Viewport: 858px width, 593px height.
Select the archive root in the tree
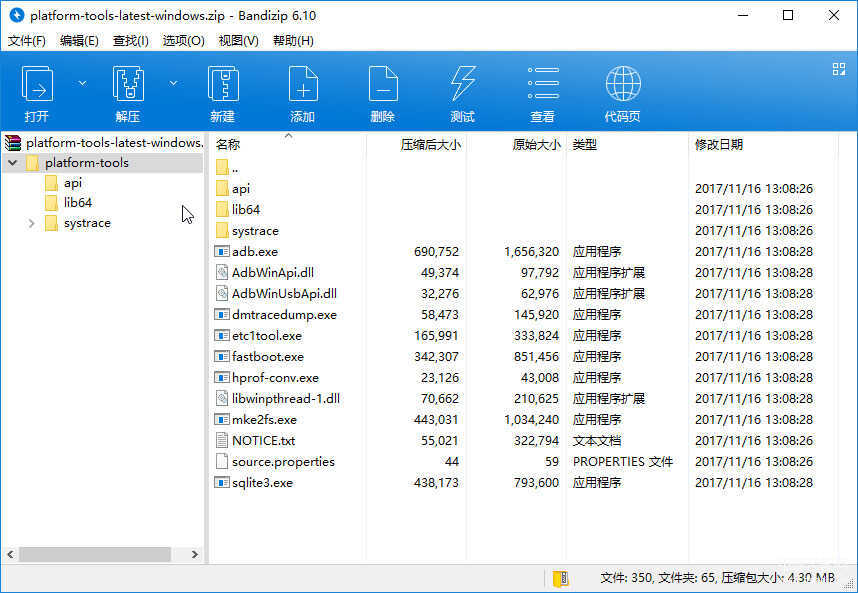(x=105, y=143)
